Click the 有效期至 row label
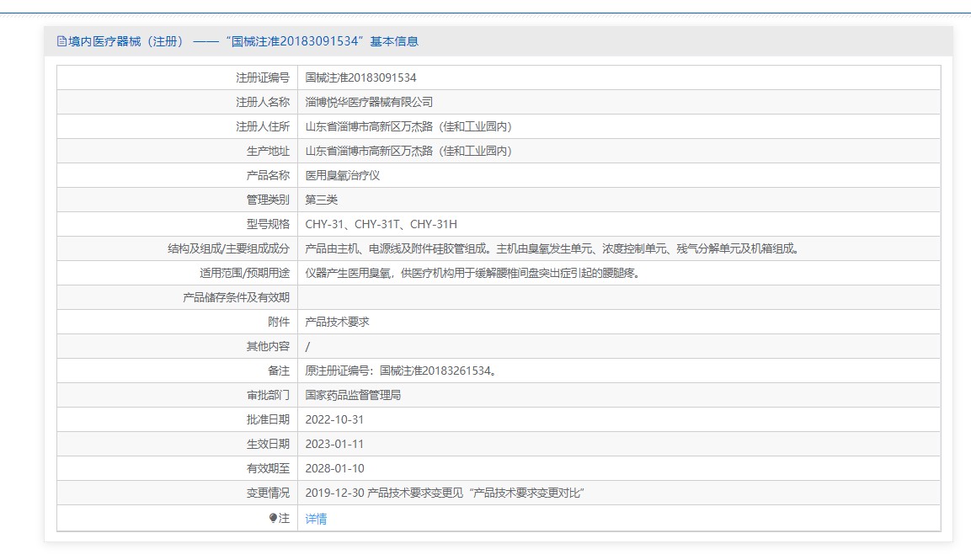Viewport: 971px width, 560px height. [x=268, y=468]
